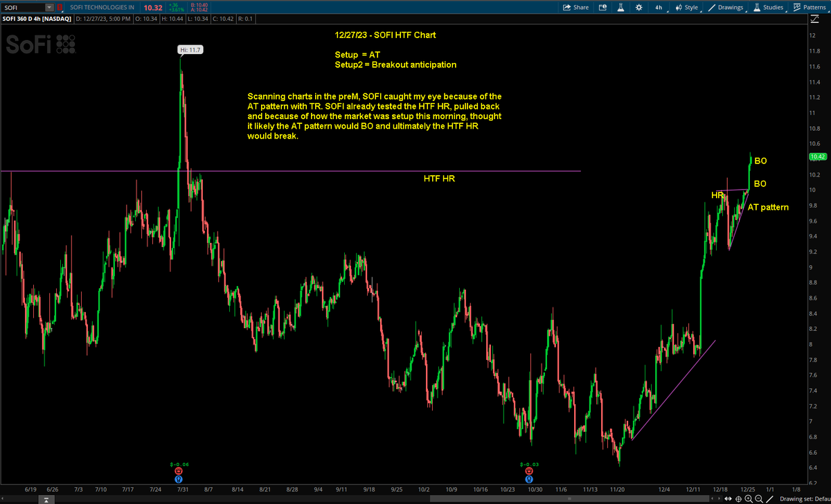This screenshot has width=831, height=504.
Task: Click the scroll left arrow
Action: pyautogui.click(x=713, y=498)
